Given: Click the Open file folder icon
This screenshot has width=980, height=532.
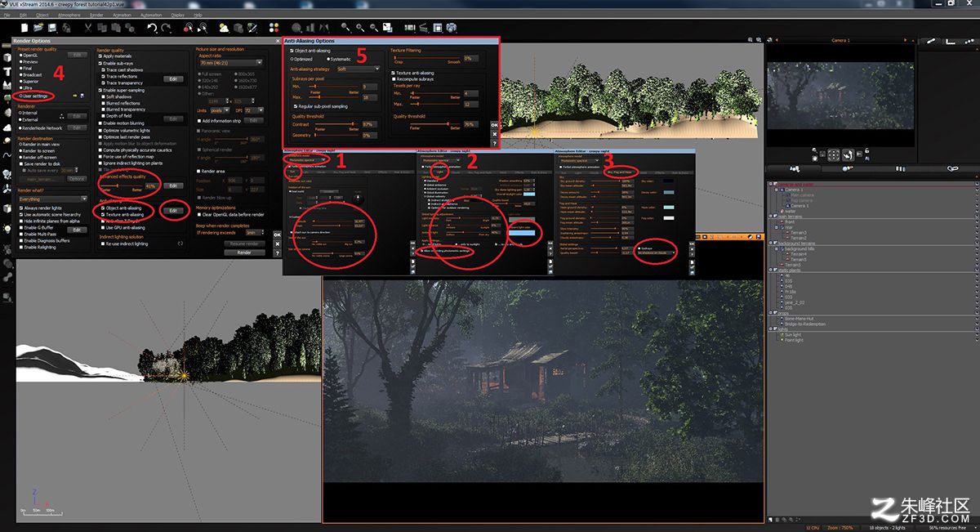Looking at the screenshot, I should pyautogui.click(x=38, y=28).
